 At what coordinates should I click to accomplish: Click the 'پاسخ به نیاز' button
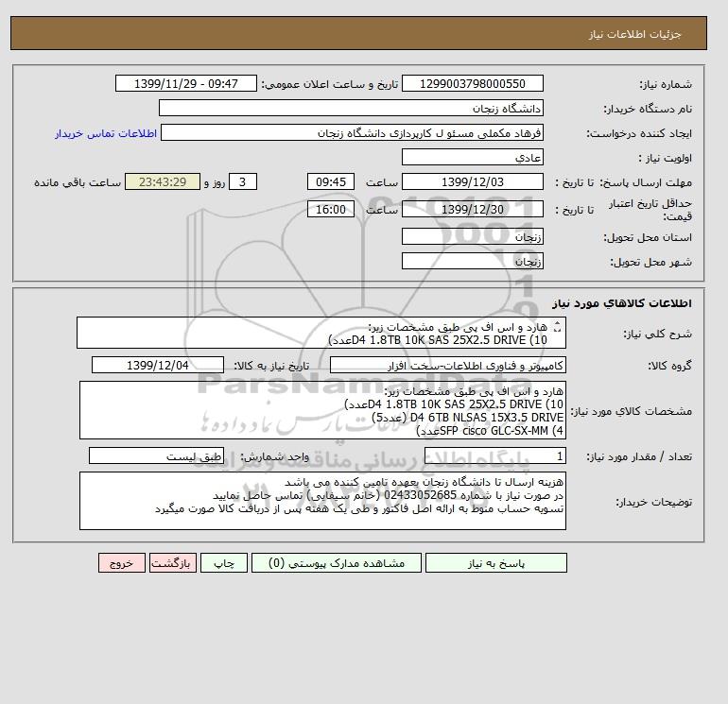click(495, 563)
